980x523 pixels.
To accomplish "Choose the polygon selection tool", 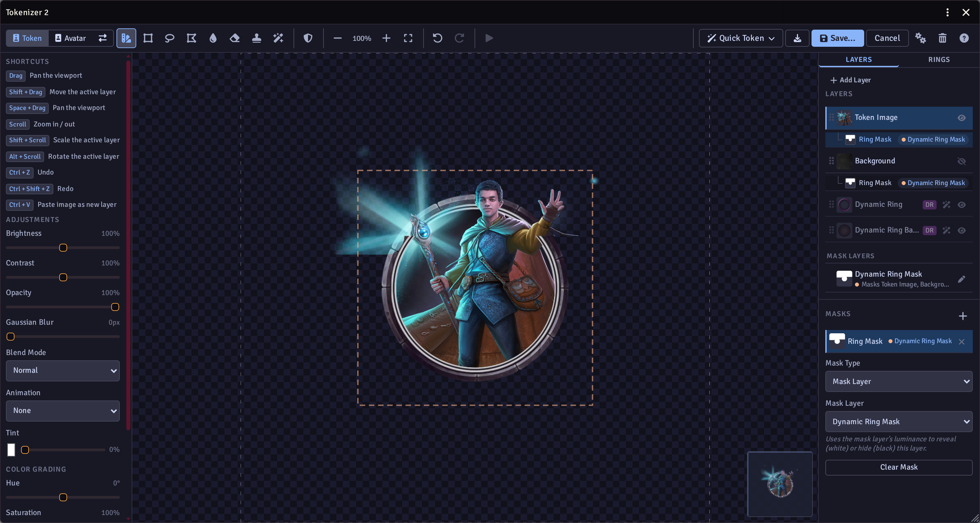I will 191,38.
